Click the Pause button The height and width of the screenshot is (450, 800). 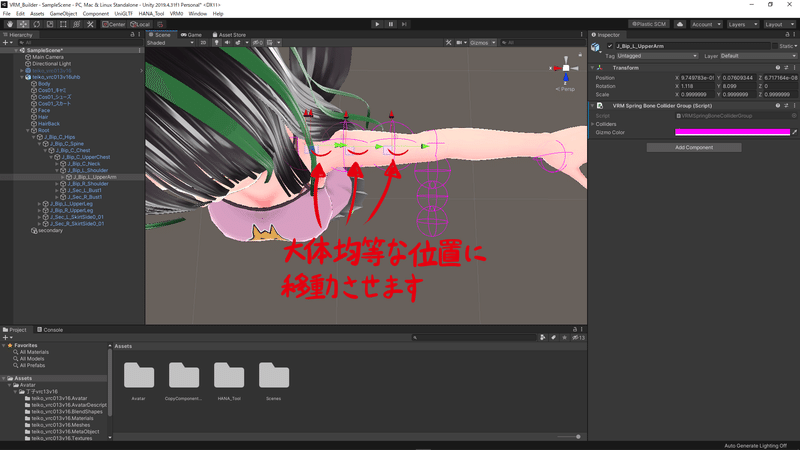[391, 24]
